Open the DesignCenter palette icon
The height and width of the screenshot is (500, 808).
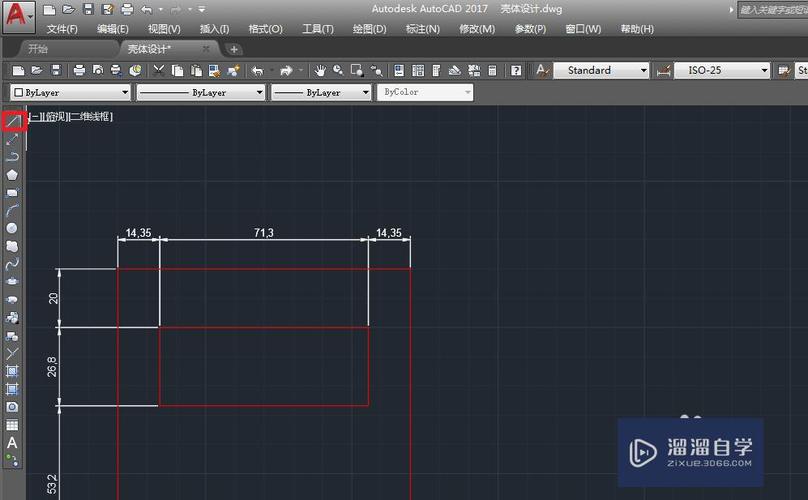pyautogui.click(x=418, y=70)
